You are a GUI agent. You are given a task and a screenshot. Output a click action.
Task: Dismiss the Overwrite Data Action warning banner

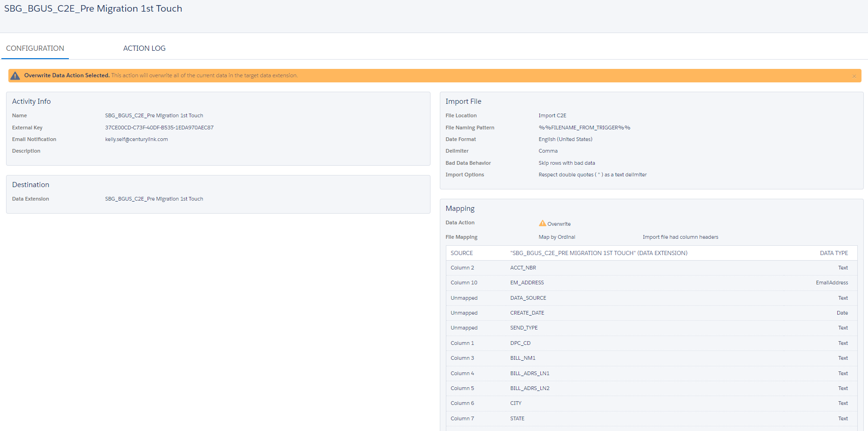855,75
